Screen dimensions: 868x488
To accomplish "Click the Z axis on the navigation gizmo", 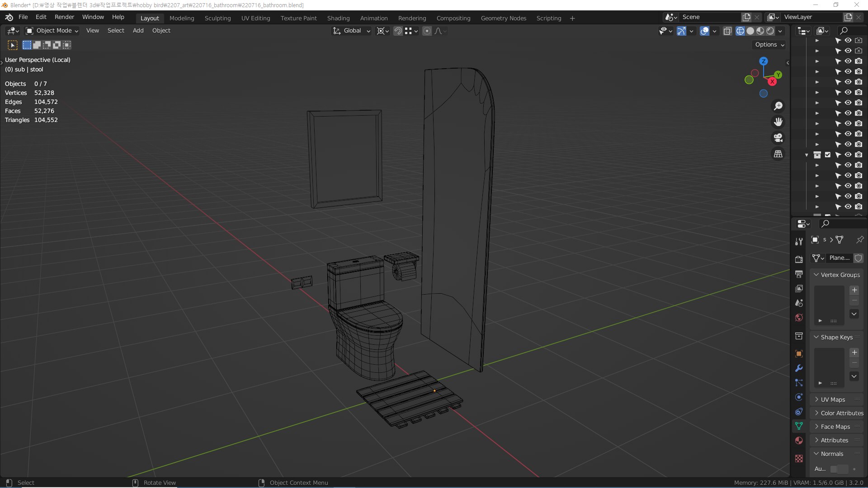I will coord(764,61).
